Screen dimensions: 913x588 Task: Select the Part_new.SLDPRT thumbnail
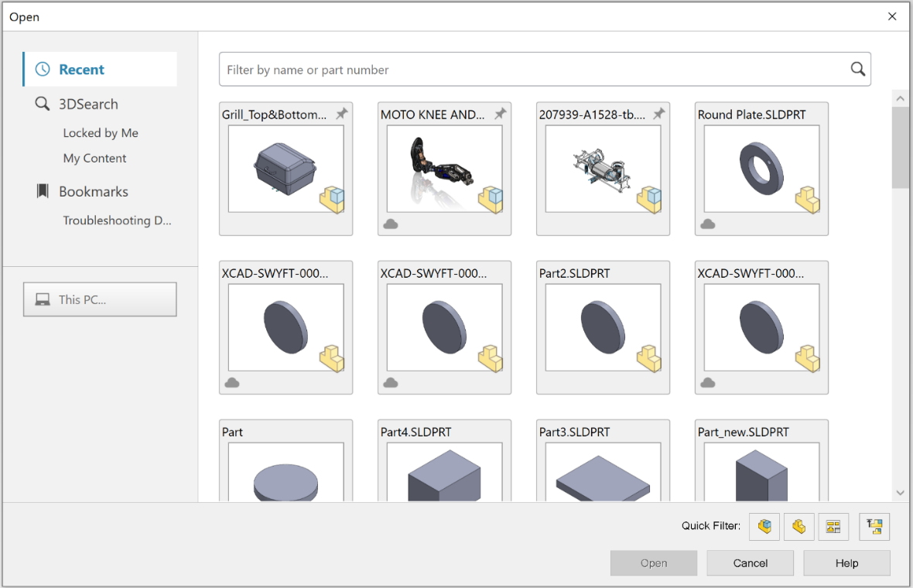click(x=761, y=472)
